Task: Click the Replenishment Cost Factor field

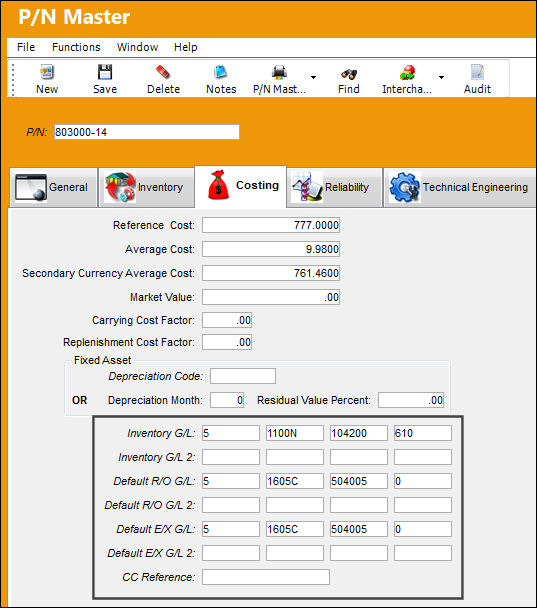Action: pyautogui.click(x=227, y=342)
